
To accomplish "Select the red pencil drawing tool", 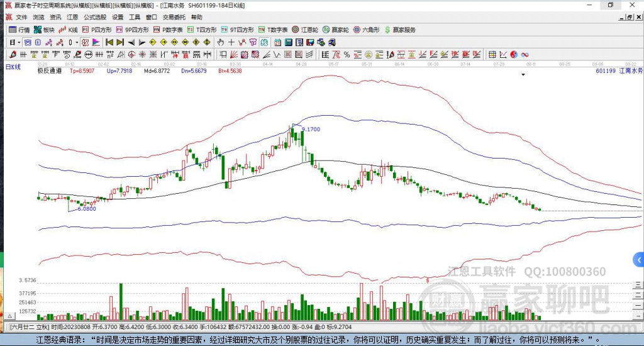I will click(x=13, y=55).
